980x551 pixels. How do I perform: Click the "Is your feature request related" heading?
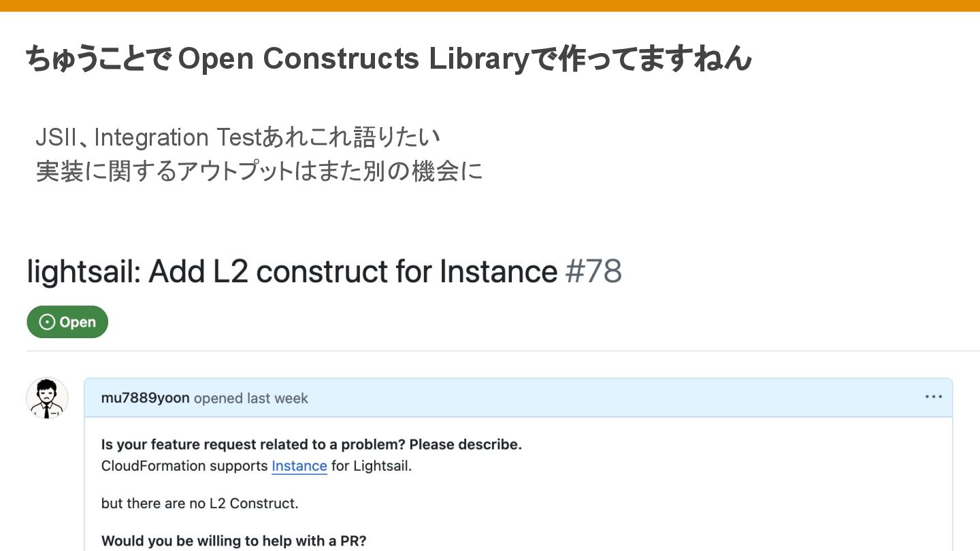[311, 445]
